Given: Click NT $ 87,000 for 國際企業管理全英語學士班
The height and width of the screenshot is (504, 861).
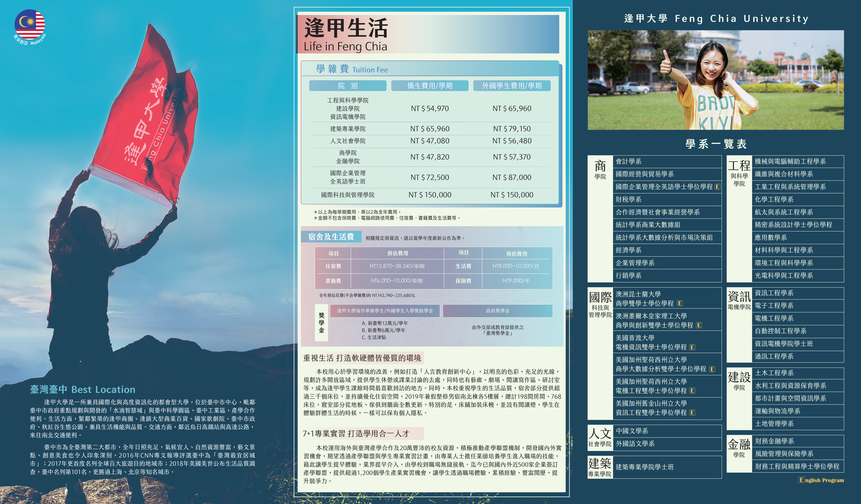Looking at the screenshot, I should (512, 177).
